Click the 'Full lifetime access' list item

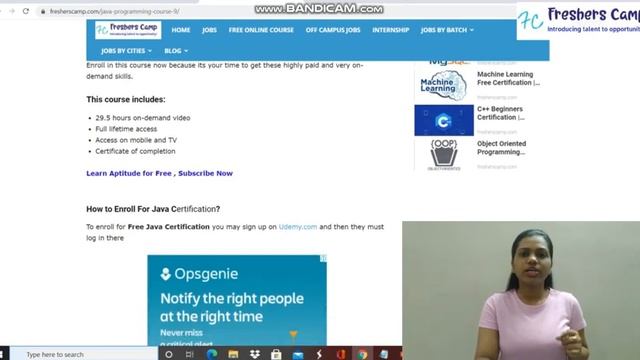[x=126, y=129]
